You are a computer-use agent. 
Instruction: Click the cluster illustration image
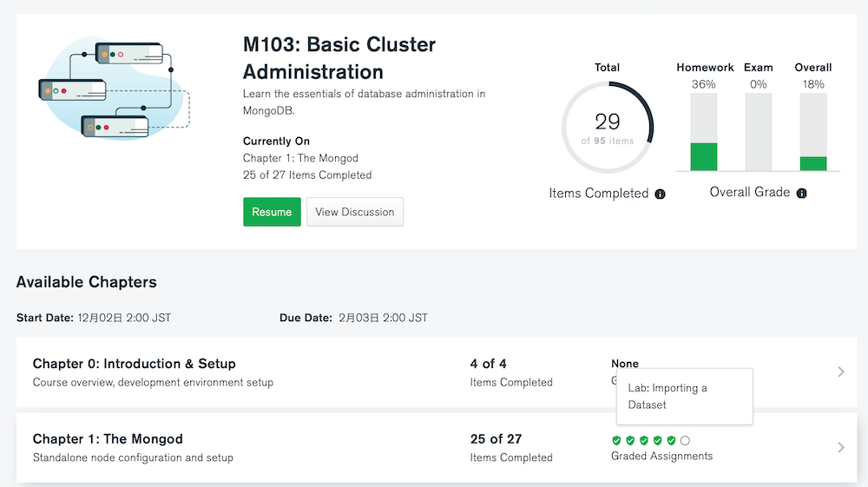pos(115,89)
